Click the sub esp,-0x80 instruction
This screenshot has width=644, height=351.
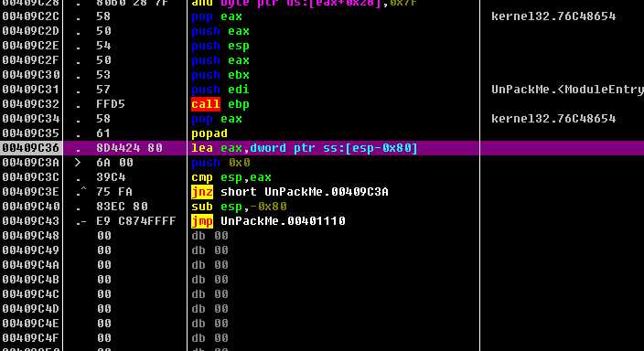(x=239, y=207)
